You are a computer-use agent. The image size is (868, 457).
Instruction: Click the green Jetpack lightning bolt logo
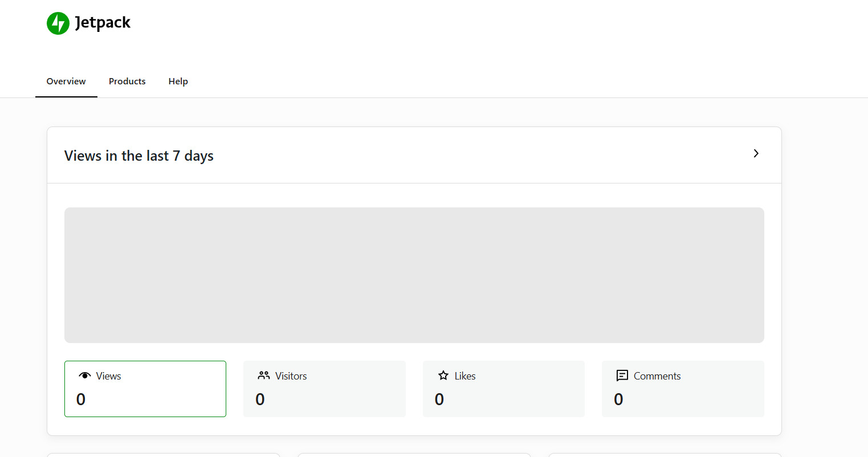58,23
